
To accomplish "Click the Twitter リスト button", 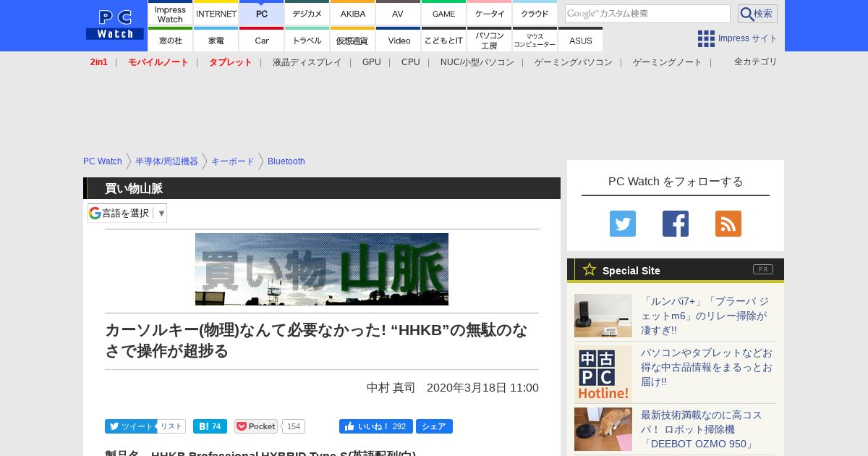I will pyautogui.click(x=171, y=426).
